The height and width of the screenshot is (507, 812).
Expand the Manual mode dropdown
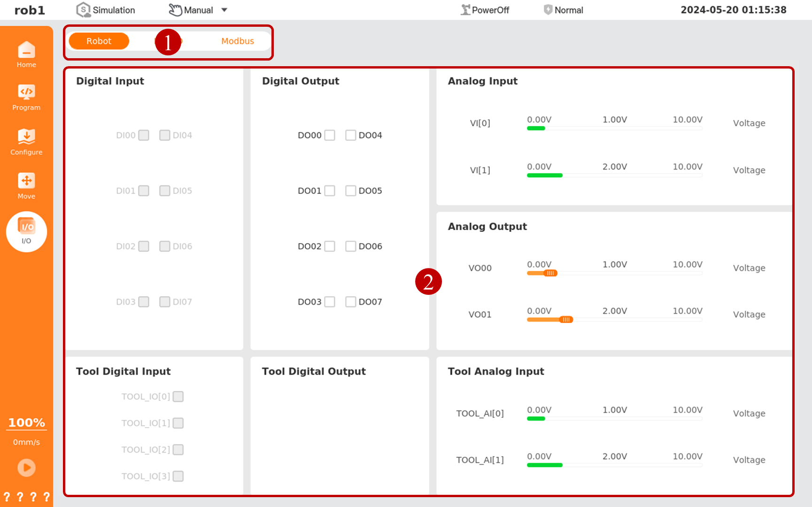point(224,10)
